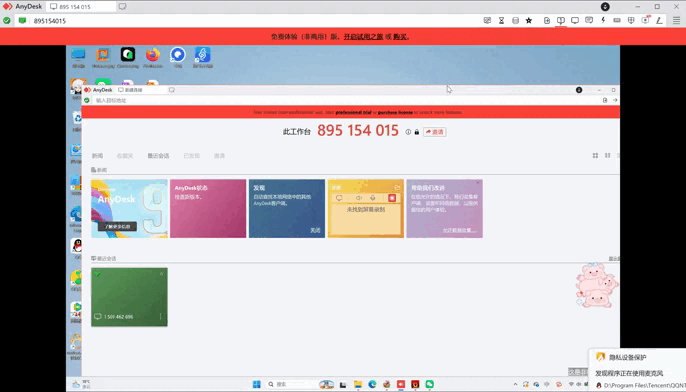686x392 pixels.
Task: Click the star favorites icon in toolbar
Action: 529,21
